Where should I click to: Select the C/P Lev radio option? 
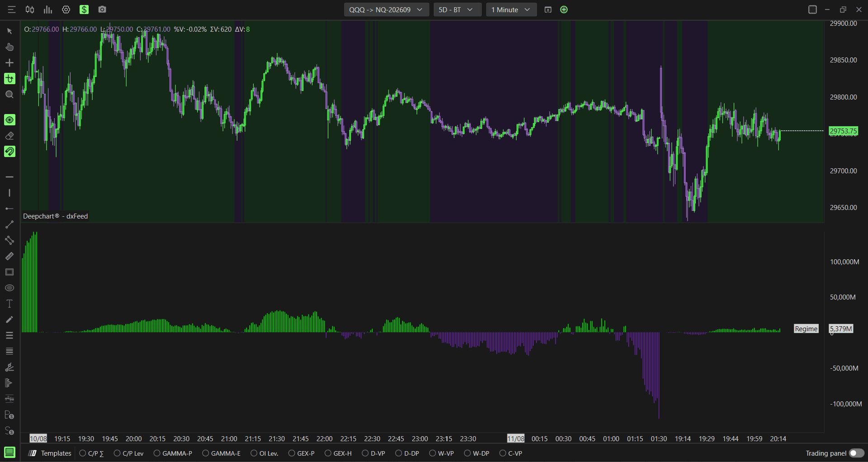(x=128, y=453)
